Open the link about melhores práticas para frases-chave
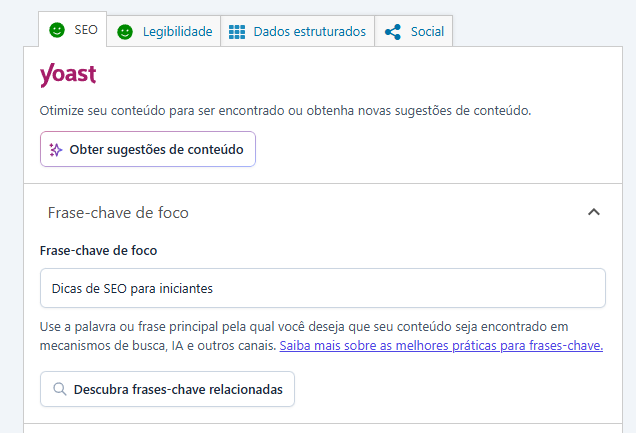Viewport: 636px width, 433px height. coord(441,345)
